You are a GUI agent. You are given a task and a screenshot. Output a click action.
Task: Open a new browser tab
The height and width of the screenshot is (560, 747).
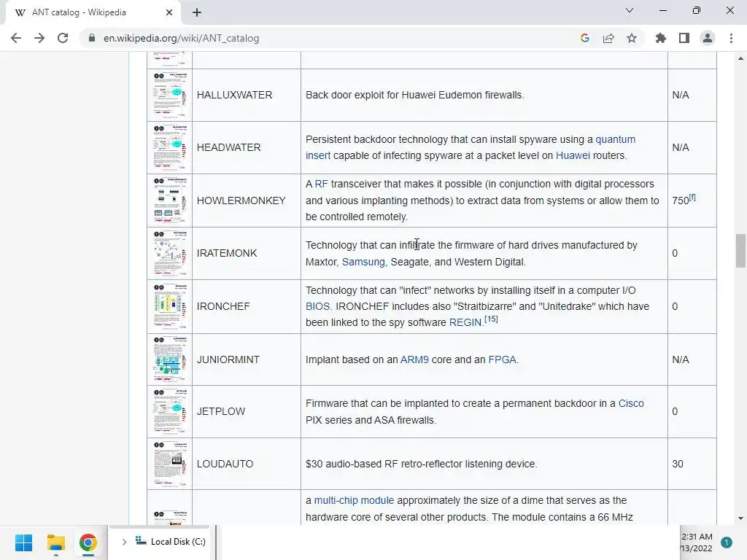pyautogui.click(x=197, y=12)
